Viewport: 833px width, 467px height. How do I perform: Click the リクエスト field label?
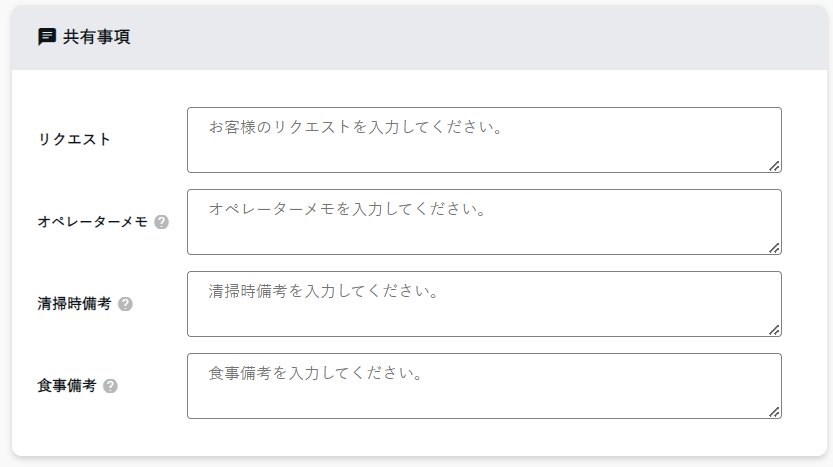click(x=74, y=139)
